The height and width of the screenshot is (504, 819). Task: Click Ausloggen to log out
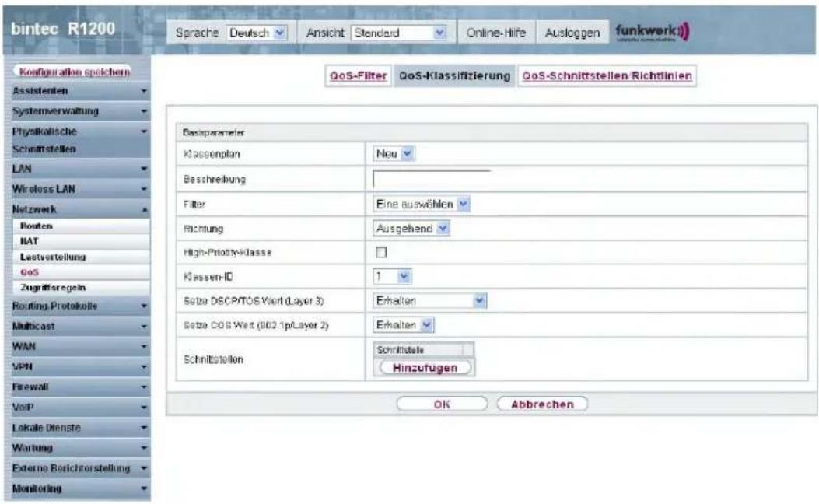tap(572, 33)
